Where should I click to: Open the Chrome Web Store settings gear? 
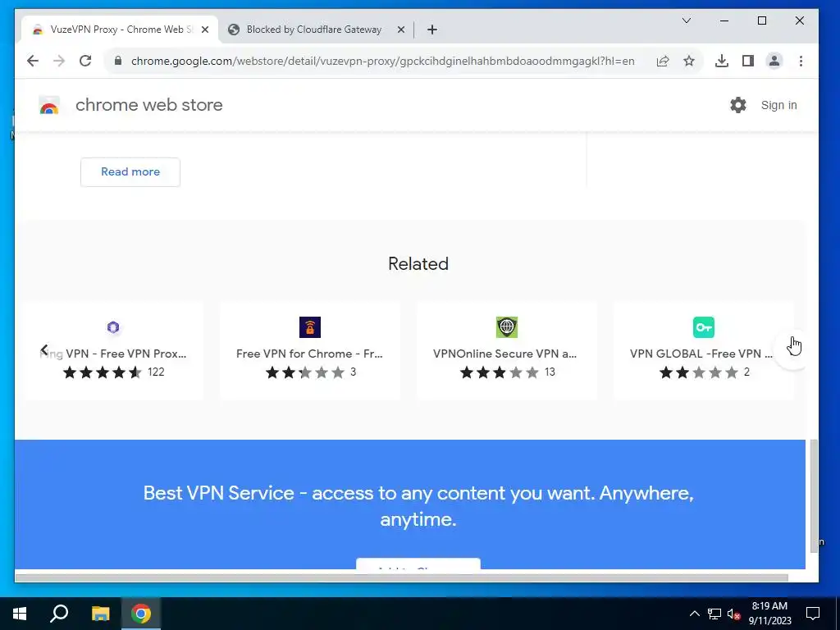pyautogui.click(x=738, y=105)
